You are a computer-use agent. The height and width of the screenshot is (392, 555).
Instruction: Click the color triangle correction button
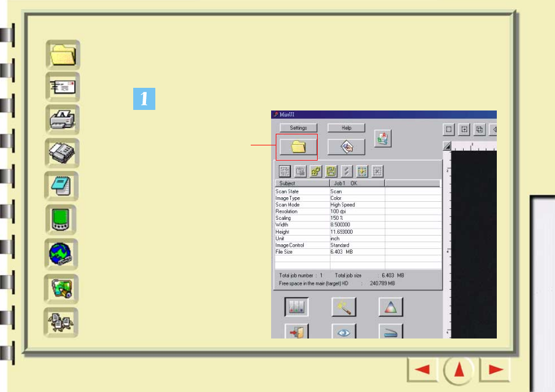point(391,307)
